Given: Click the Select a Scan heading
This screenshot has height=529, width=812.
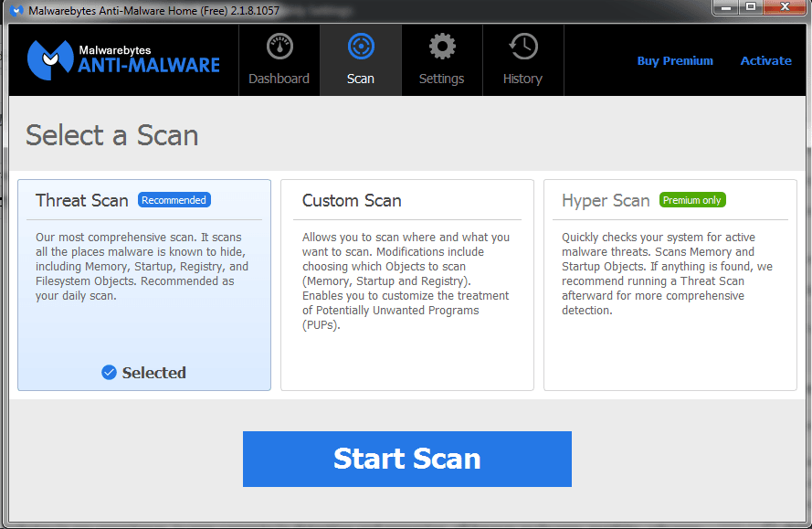Looking at the screenshot, I should 111,136.
